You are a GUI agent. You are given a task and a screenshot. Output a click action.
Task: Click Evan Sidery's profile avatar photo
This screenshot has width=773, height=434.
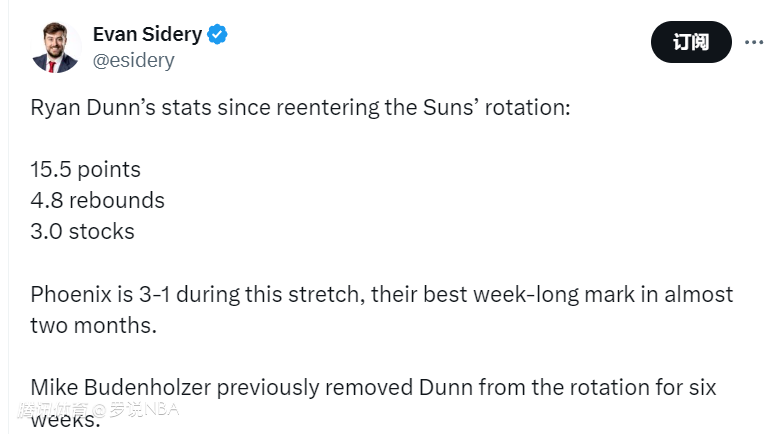pyautogui.click(x=57, y=47)
